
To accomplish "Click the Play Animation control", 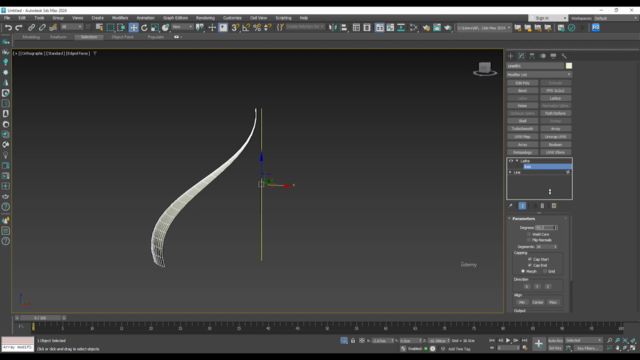I will point(508,340).
